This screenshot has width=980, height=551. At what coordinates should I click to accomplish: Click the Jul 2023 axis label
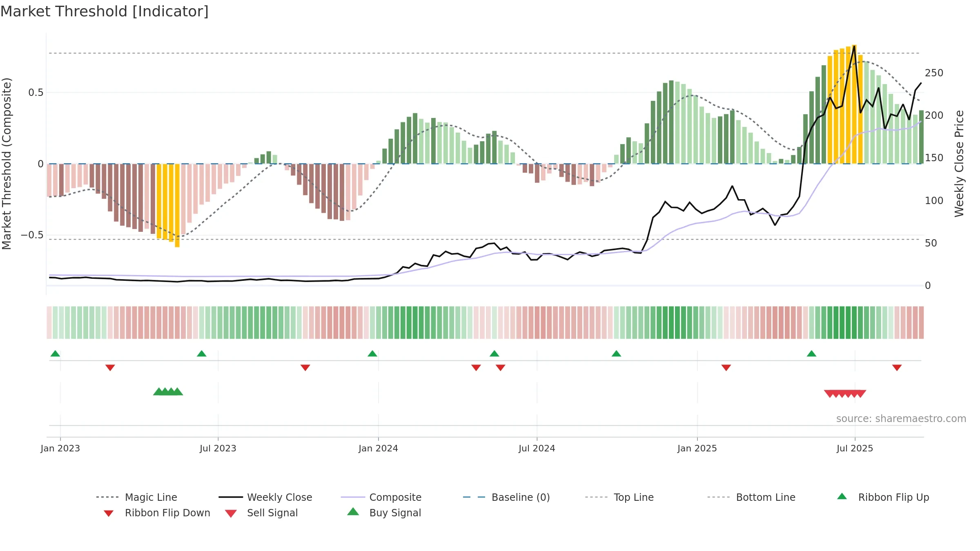[218, 448]
